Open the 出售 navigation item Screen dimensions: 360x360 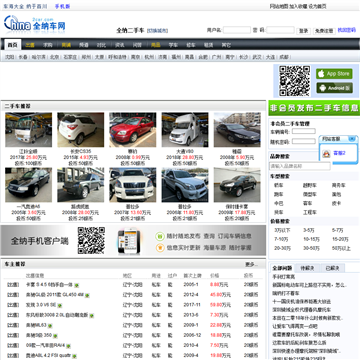(30, 45)
